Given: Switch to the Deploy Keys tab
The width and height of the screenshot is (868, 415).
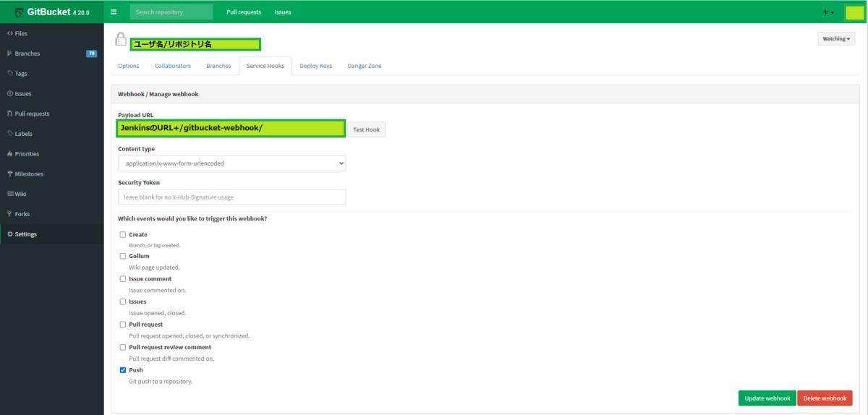Looking at the screenshot, I should pyautogui.click(x=316, y=66).
